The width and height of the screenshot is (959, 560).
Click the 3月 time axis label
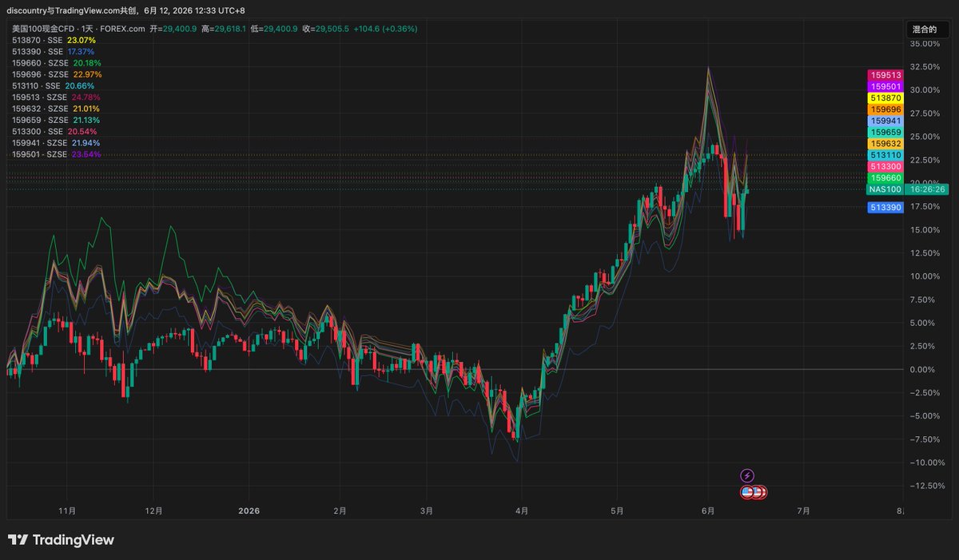tap(426, 510)
